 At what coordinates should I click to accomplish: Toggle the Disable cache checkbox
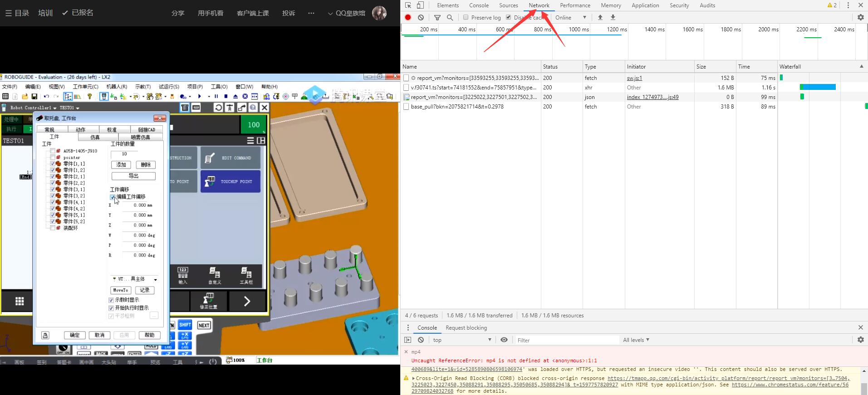(x=508, y=17)
